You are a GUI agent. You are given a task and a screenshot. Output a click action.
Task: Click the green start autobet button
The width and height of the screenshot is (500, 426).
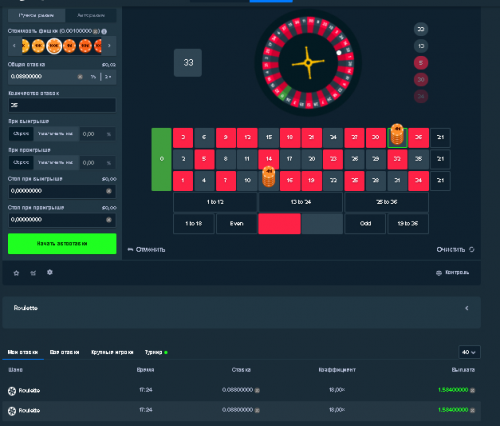(62, 244)
